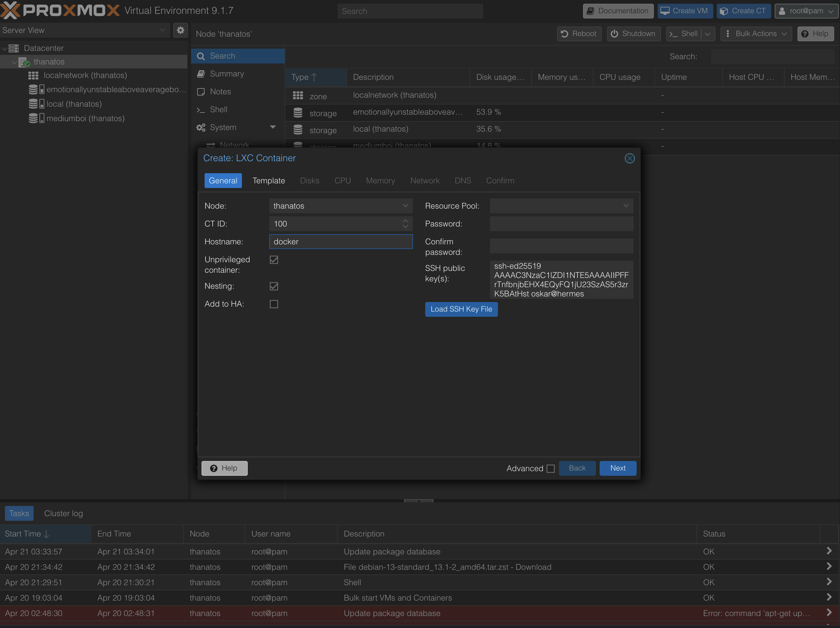840x628 pixels.
Task: Open the Notes menu item
Action: click(238, 92)
